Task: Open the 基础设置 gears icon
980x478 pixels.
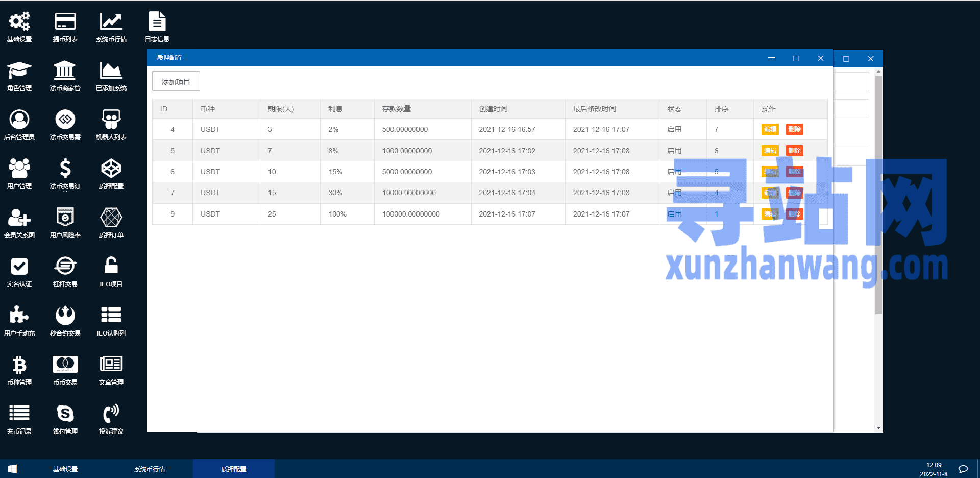Action: coord(19,22)
